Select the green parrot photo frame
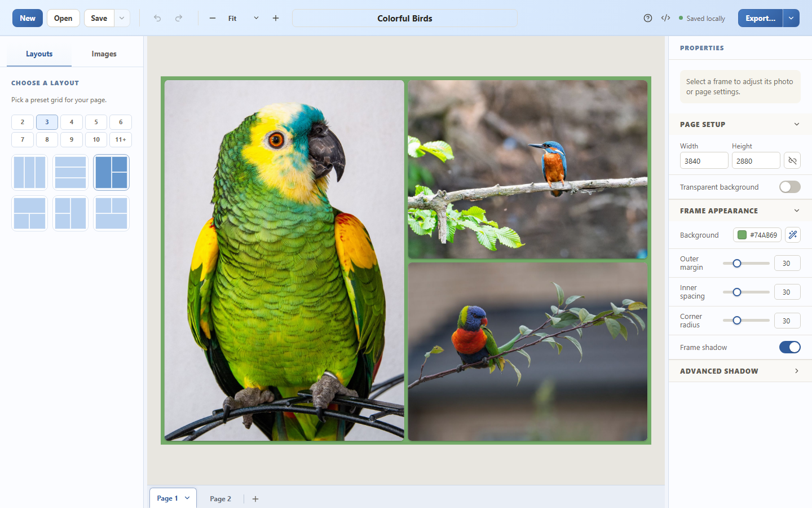Image resolution: width=812 pixels, height=508 pixels. pos(284,260)
